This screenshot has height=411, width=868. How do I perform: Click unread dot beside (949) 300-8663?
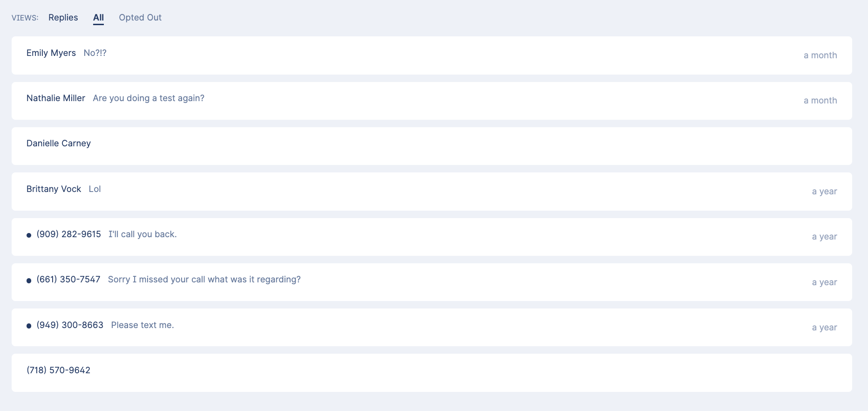29,326
